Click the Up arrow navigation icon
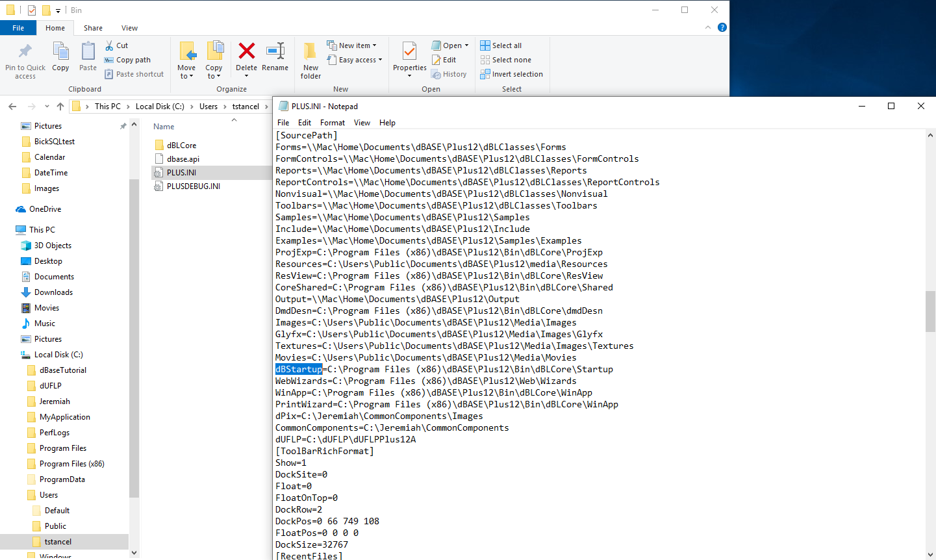Screen dimensions: 936x560 tap(60, 107)
